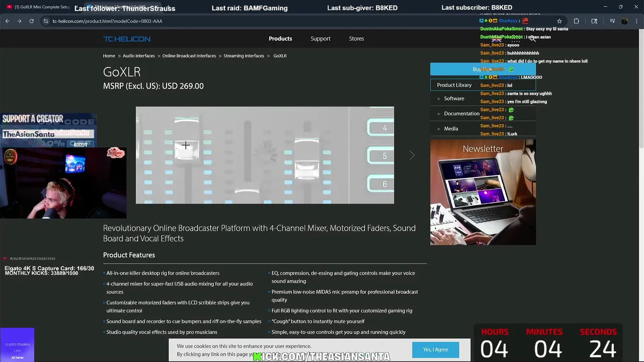Image resolution: width=644 pixels, height=362 pixels.
Task: Click the 4-channel mixer feature text
Action: coord(179,288)
